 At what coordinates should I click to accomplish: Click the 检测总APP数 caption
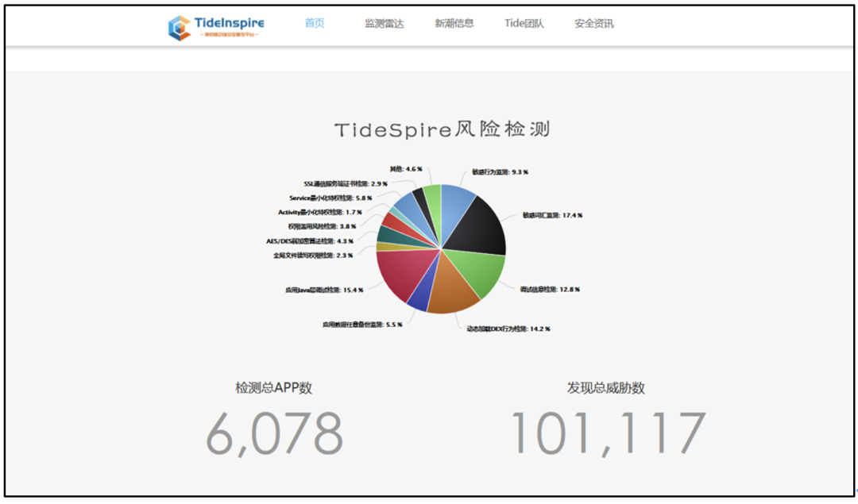[x=273, y=387]
